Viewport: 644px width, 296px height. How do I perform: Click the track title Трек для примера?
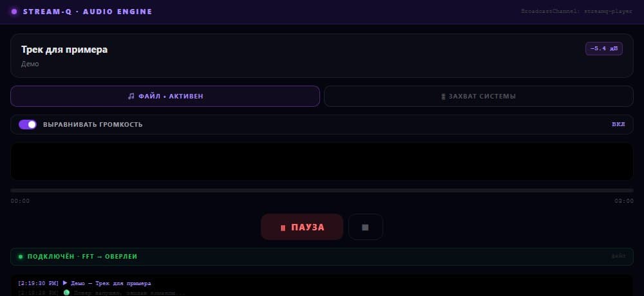click(64, 50)
